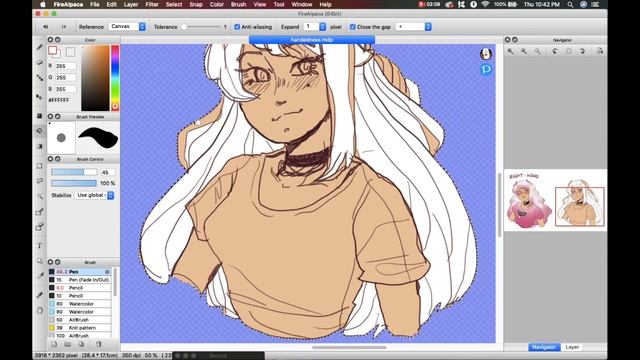640x360 pixels.
Task: Pick a hue from the rainbow color bar
Action: coord(115,78)
